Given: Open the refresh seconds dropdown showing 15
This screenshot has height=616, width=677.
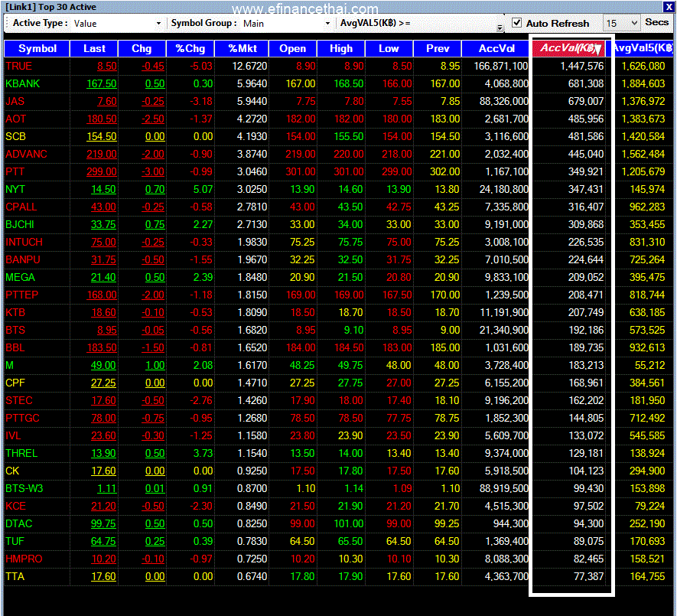Looking at the screenshot, I should coord(622,23).
